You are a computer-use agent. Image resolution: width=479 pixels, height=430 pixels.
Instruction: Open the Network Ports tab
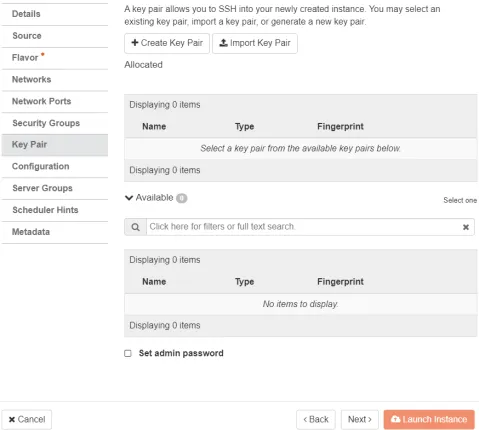tap(55, 101)
